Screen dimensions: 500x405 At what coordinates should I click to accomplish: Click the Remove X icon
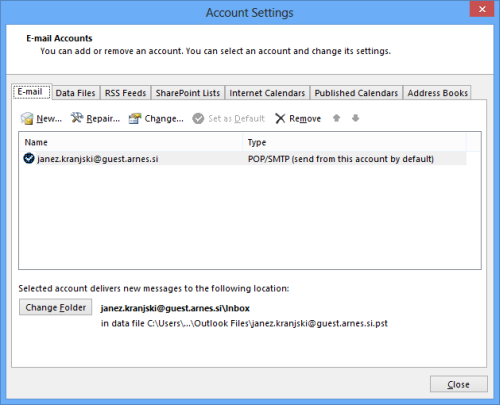(x=280, y=118)
